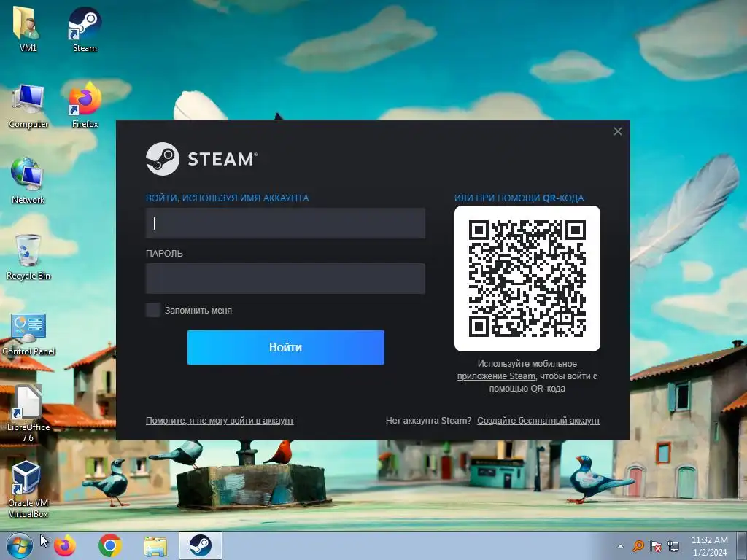Click the Steam login QR code
The image size is (747, 560).
pyautogui.click(x=527, y=279)
